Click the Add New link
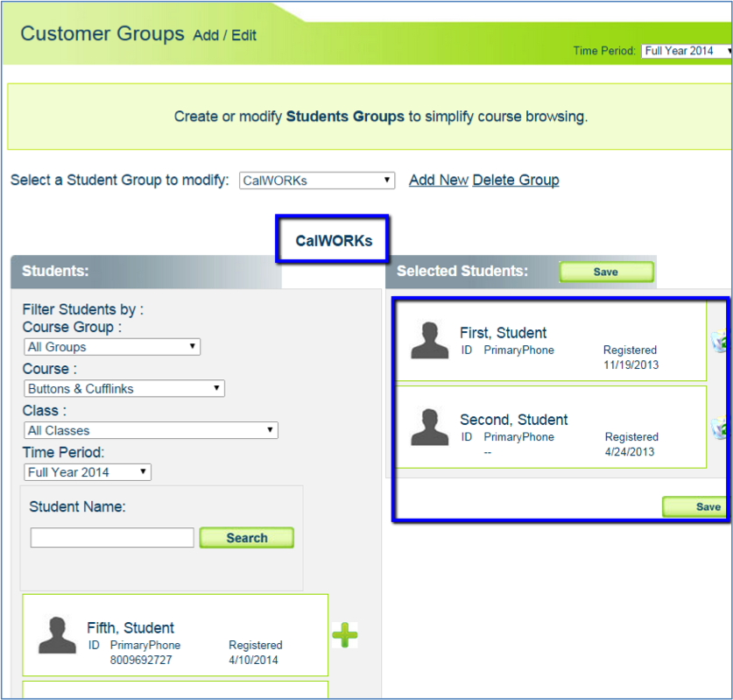Image resolution: width=733 pixels, height=700 pixels. pyautogui.click(x=438, y=180)
